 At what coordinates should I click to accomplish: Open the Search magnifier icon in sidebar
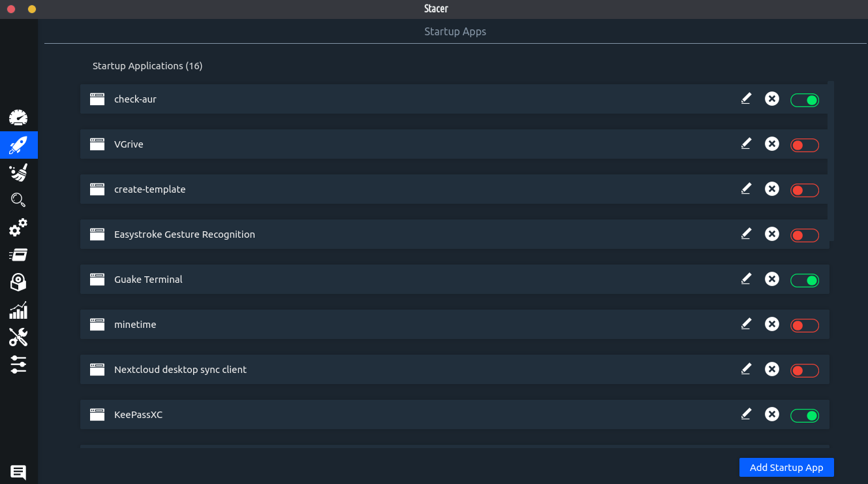pos(18,200)
